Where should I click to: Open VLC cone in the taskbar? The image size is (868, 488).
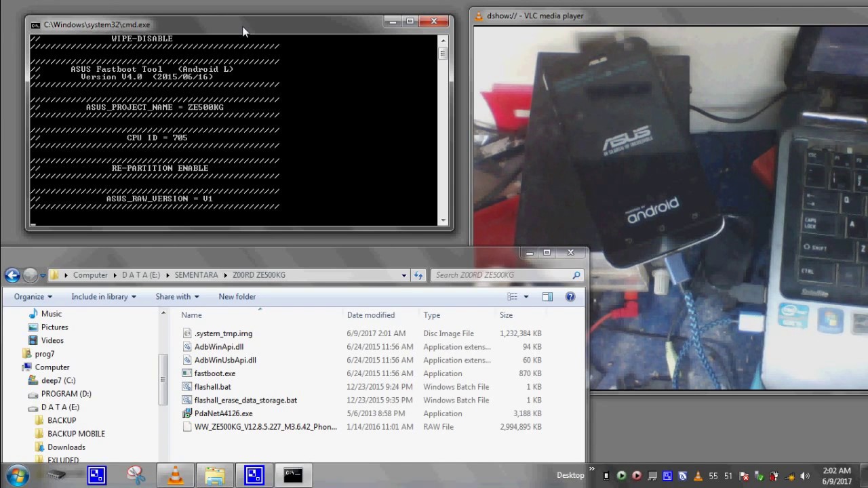(176, 475)
